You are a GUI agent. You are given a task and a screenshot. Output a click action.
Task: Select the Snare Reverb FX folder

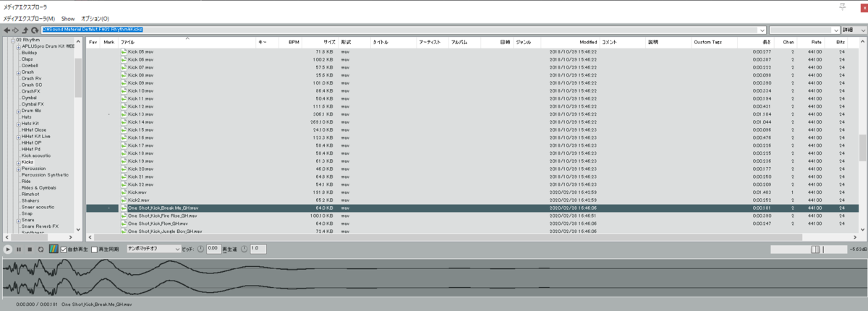(38, 226)
